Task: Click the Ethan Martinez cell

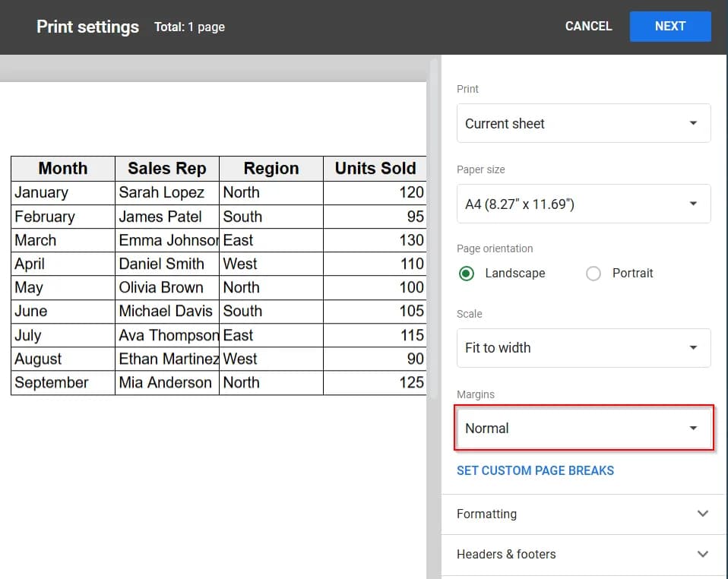Action: (x=166, y=359)
